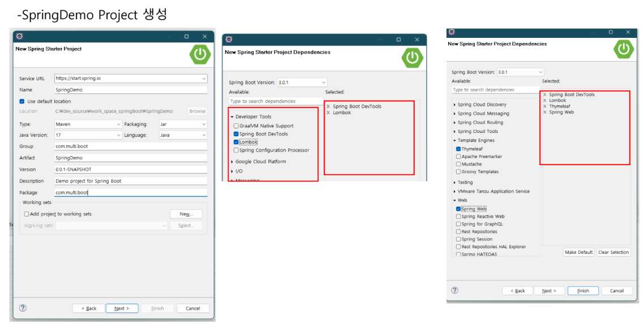Uncheck Lombok in Developer Tools
Image resolution: width=644 pixels, height=324 pixels.
coord(236,142)
